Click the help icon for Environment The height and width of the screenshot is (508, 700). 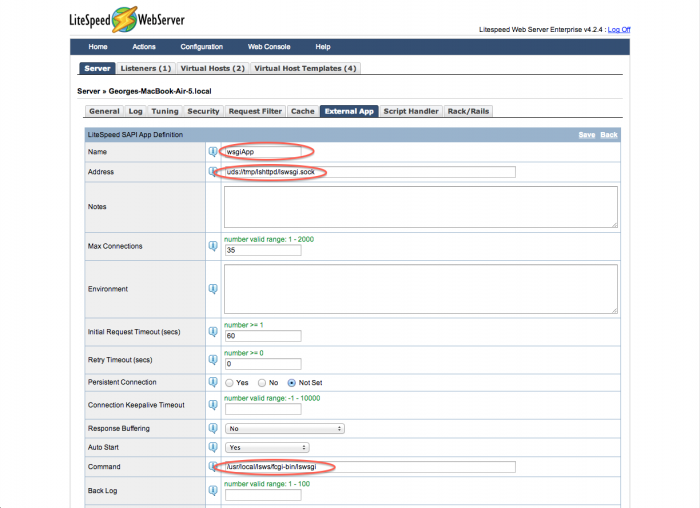coord(212,289)
